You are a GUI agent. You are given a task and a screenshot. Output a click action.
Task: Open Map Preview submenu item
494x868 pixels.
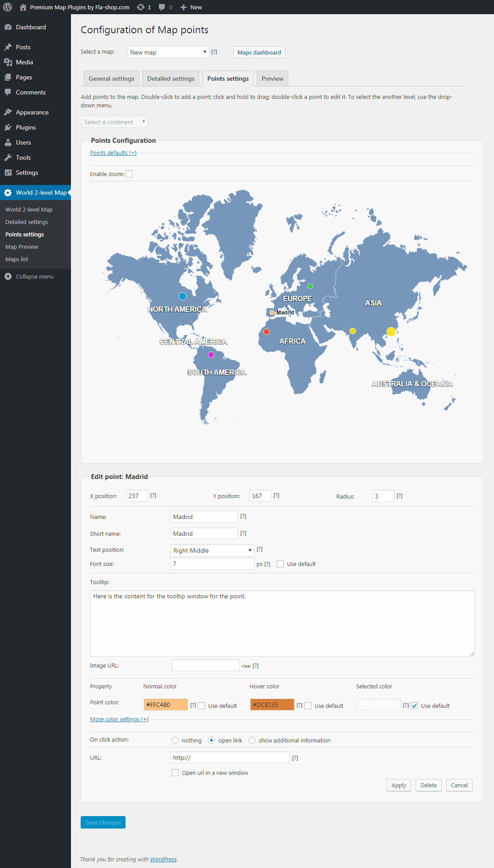pyautogui.click(x=22, y=247)
